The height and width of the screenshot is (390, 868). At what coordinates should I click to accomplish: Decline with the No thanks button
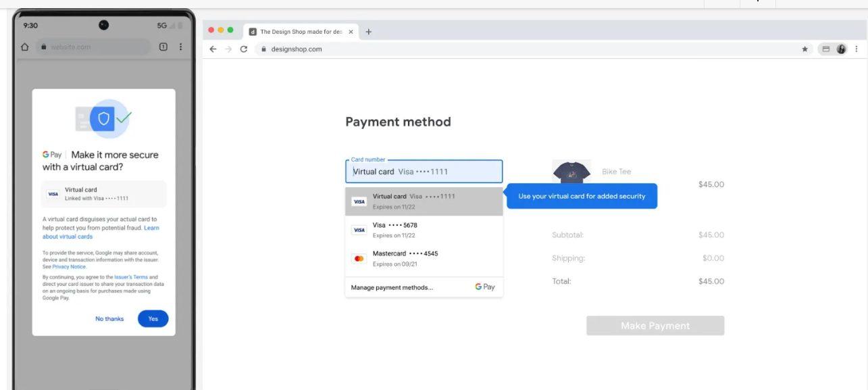(x=109, y=318)
